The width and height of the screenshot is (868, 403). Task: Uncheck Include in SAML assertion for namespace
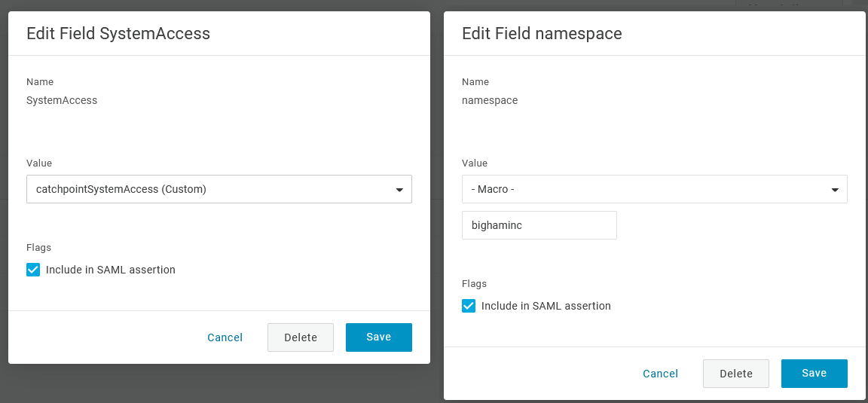pyautogui.click(x=469, y=306)
